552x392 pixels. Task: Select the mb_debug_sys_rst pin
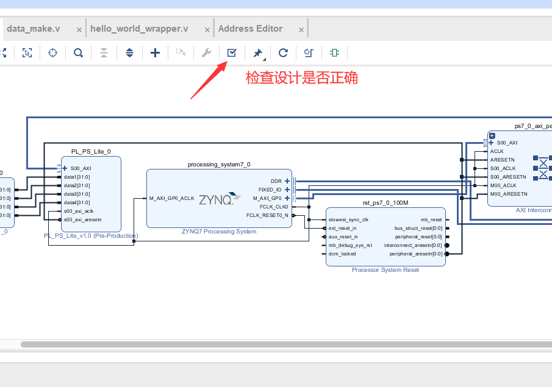point(350,245)
